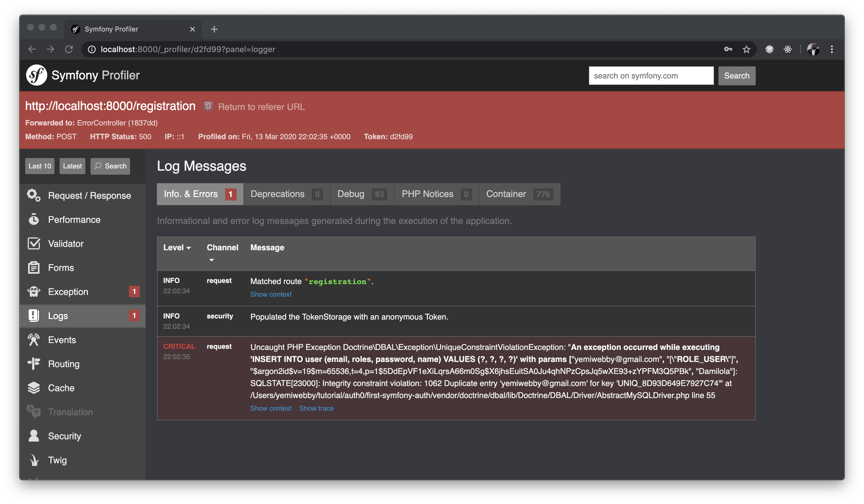Click the Last 10 button
Viewport: 864px width, 504px height.
(40, 166)
